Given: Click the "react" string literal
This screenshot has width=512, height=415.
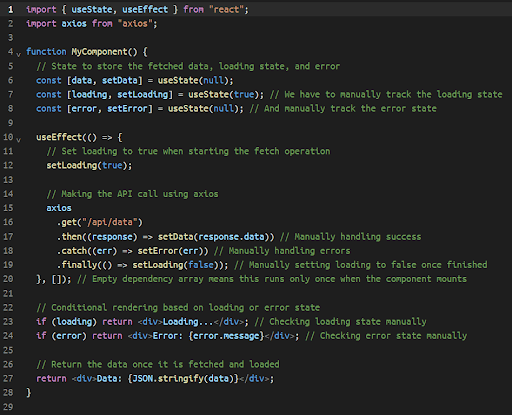Looking at the screenshot, I should 226,9.
